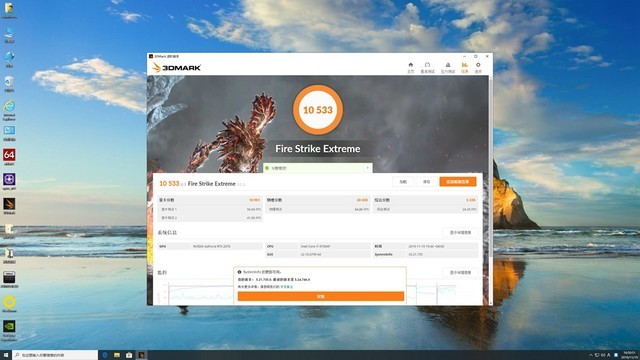Click the 3DMark logo in the header
The width and height of the screenshot is (640, 360).
[176, 68]
